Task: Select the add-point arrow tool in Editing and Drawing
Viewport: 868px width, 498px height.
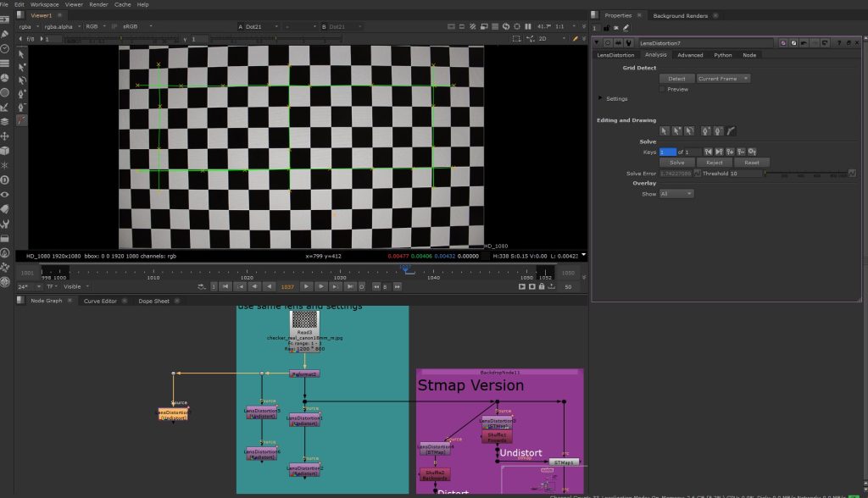Action: [676, 131]
